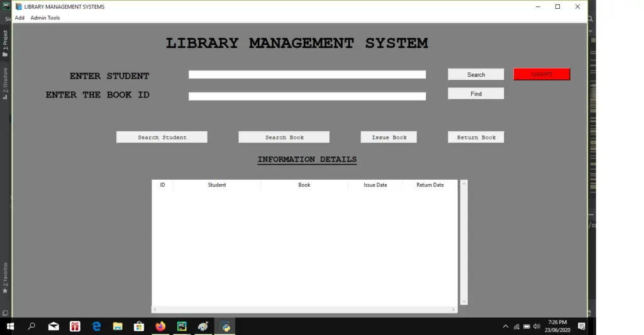The height and width of the screenshot is (335, 644).
Task: Open PyCharm's Project tool window tab
Action: [5, 43]
